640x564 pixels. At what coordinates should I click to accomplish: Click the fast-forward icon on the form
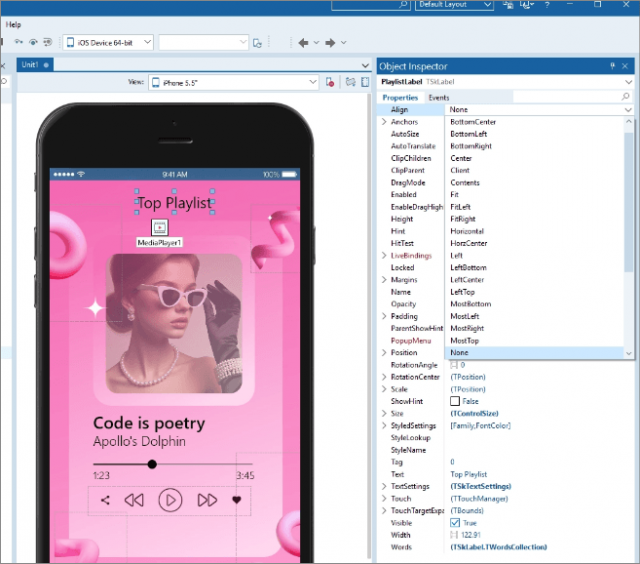(x=207, y=499)
